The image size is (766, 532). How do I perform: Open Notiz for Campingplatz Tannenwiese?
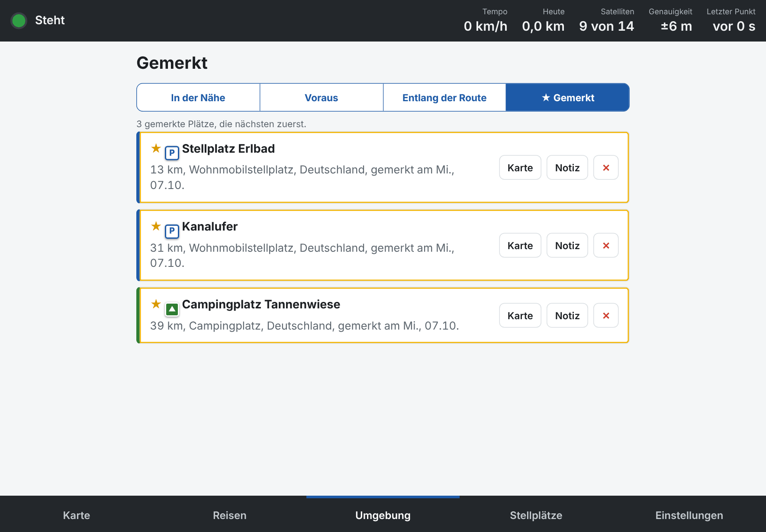pyautogui.click(x=567, y=315)
